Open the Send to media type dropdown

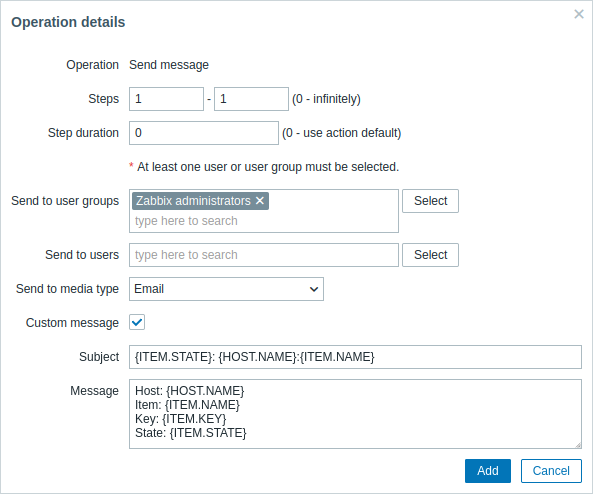point(226,289)
